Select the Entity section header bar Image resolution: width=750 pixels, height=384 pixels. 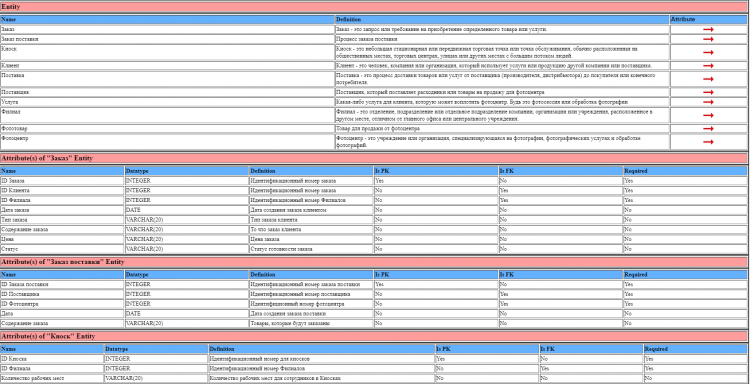[374, 7]
